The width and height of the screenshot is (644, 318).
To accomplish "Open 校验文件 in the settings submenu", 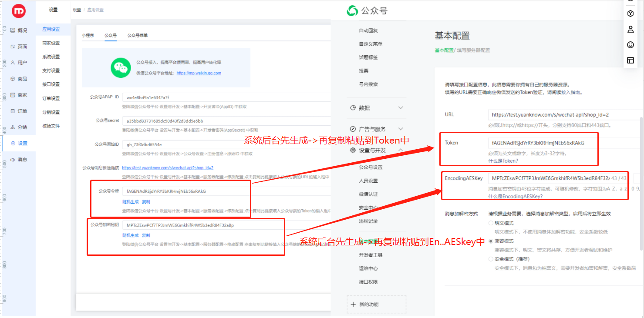I will [x=51, y=126].
